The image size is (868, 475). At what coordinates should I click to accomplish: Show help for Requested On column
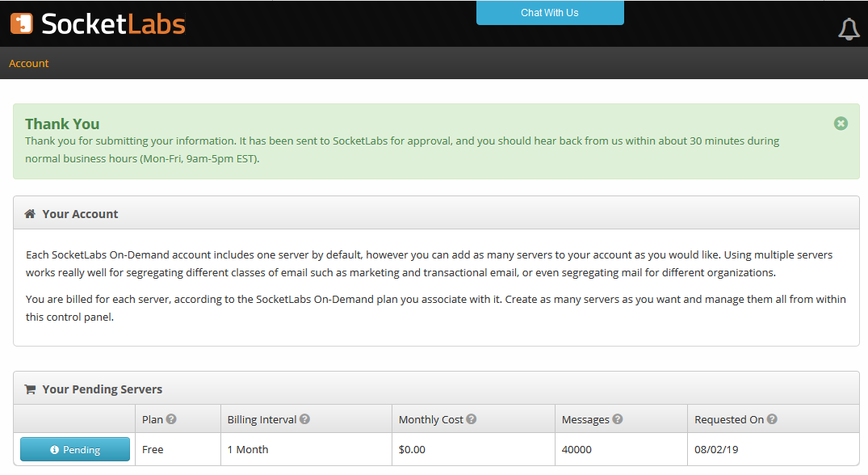pyautogui.click(x=772, y=419)
